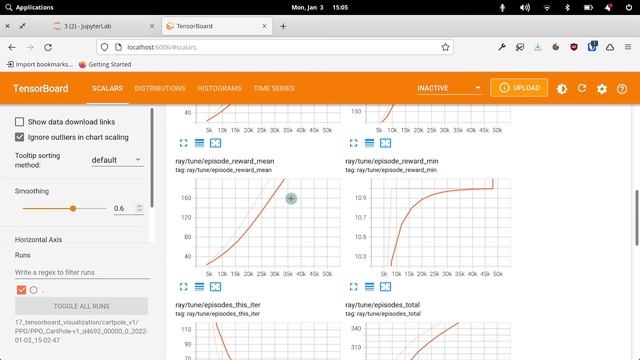Click the TensorBoard logo title

[x=40, y=89]
